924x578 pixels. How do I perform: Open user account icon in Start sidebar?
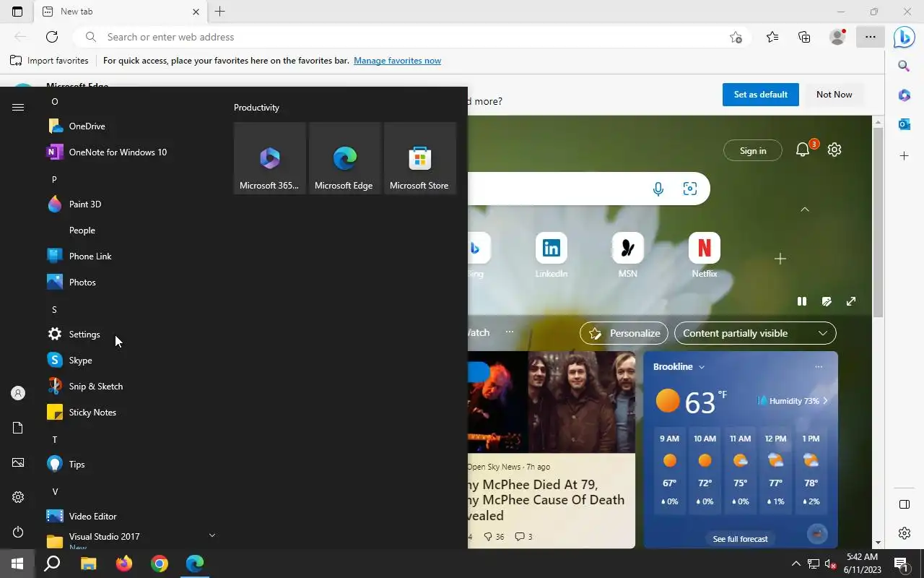[18, 393]
